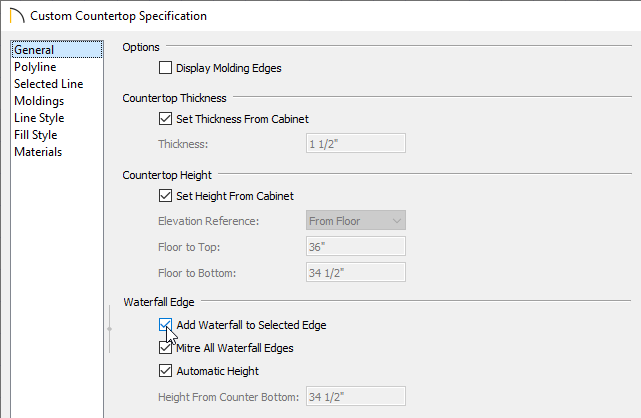
Task: Enable Display Molding Edges checkbox
Action: (x=165, y=67)
